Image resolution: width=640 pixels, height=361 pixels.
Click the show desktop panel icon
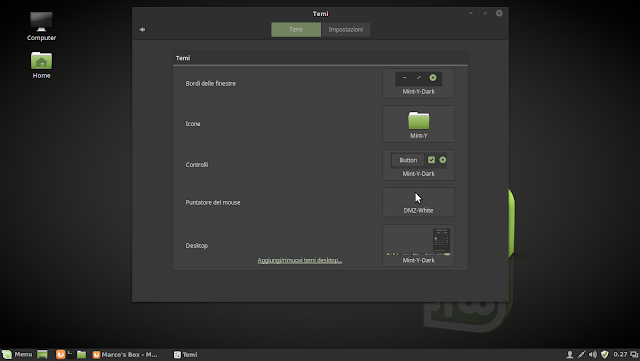(42, 354)
